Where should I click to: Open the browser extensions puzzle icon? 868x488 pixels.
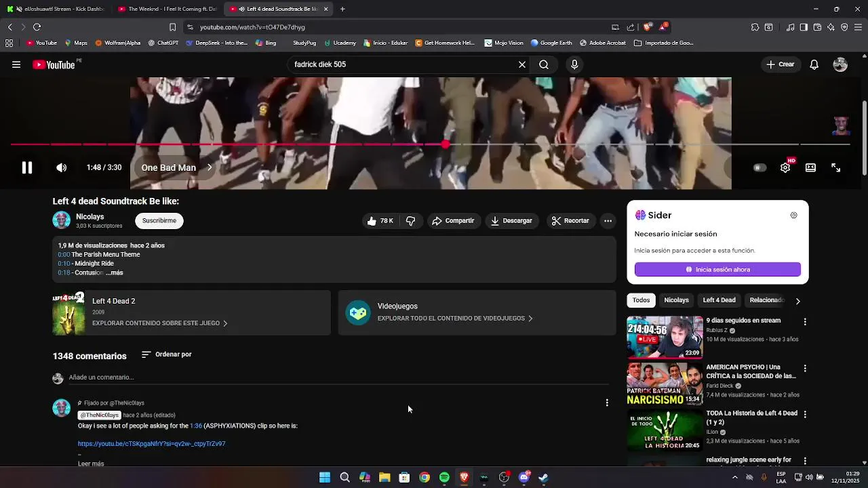tap(755, 27)
